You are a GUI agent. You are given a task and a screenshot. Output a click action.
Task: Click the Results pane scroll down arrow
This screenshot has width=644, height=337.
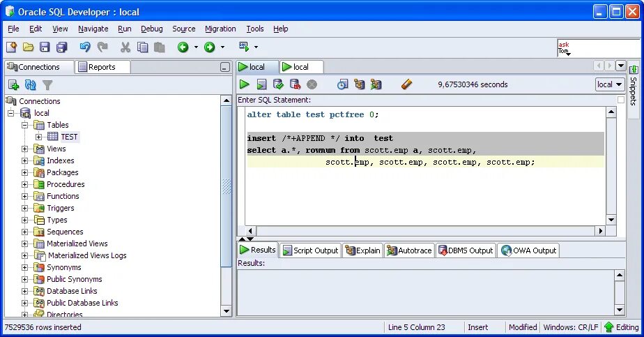[x=620, y=310]
